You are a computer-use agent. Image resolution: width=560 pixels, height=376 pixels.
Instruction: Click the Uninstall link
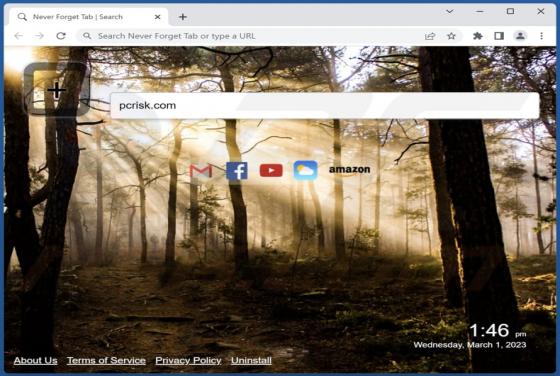pos(251,361)
